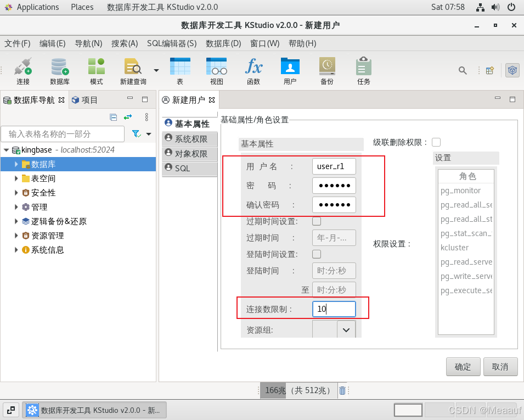Click the 连接数限制 input field

334,309
